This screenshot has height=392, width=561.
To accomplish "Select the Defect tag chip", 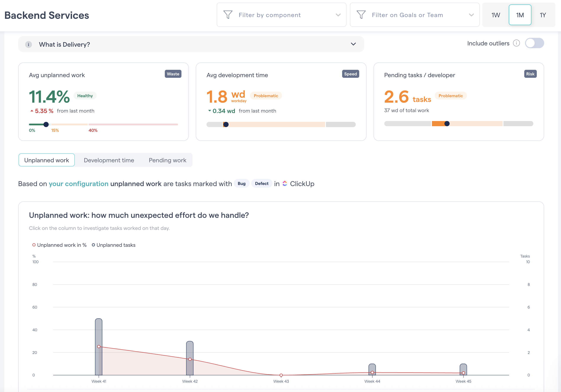I will click(x=261, y=183).
